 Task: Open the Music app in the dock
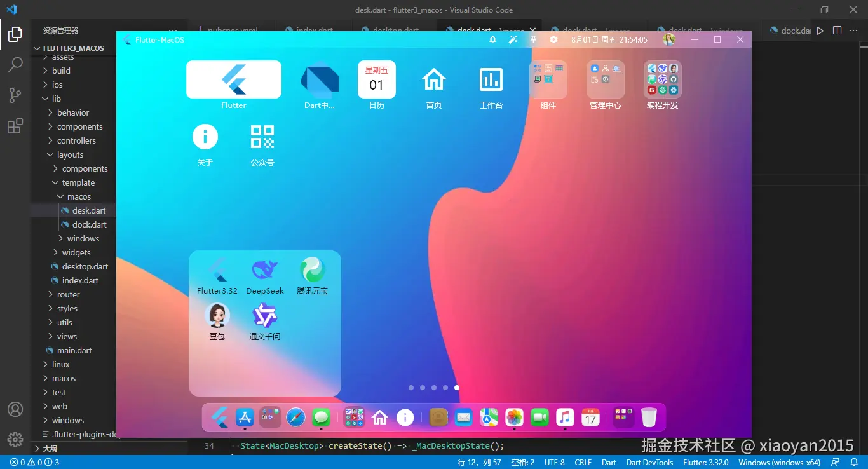point(565,418)
